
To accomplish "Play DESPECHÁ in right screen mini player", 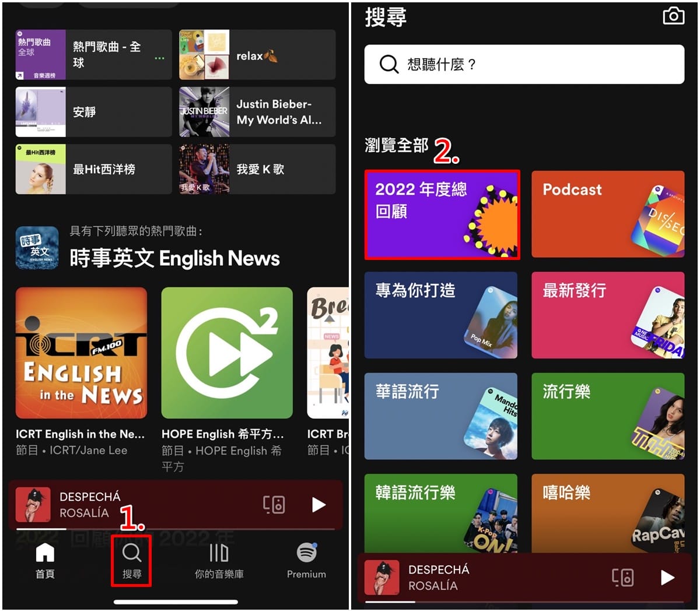I will [x=667, y=578].
